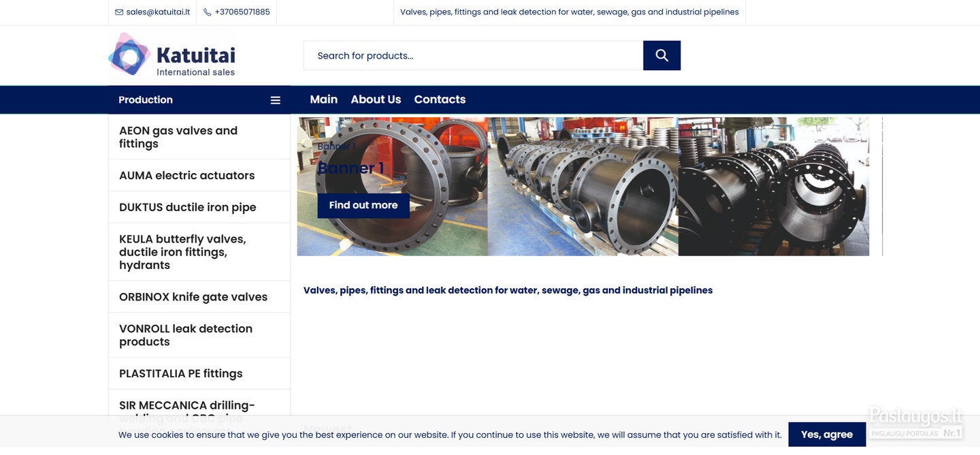Call the +37065071885 phone link
This screenshot has height=455, width=980.
click(x=242, y=12)
